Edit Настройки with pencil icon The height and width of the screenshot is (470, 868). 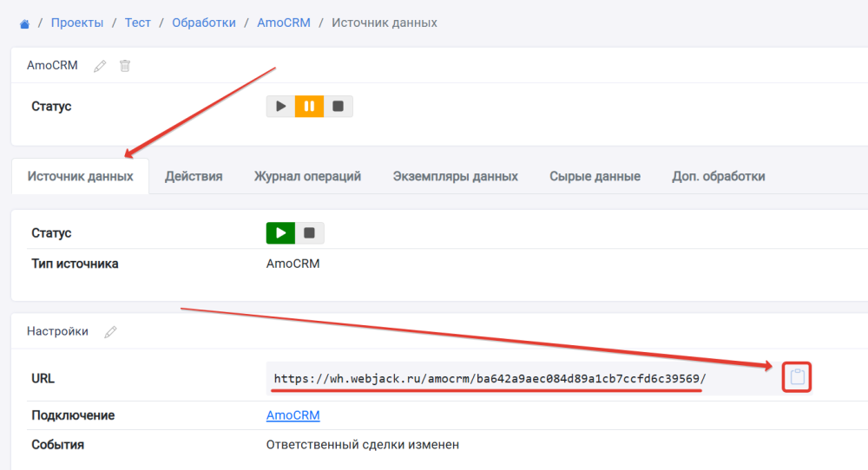111,332
